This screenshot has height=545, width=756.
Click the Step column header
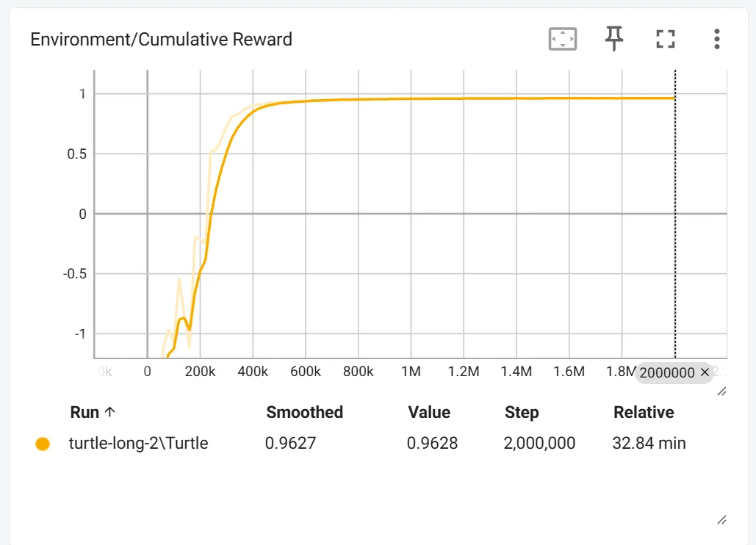(x=522, y=412)
